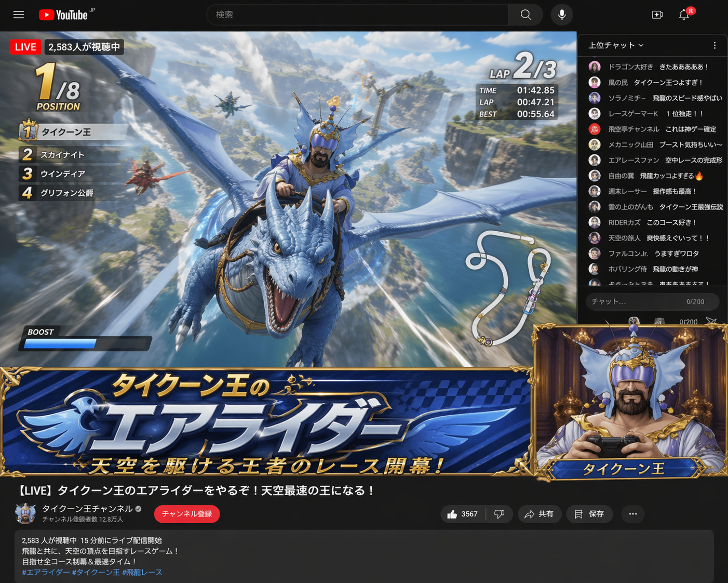Open the create video icon
This screenshot has height=583, width=728.
tap(657, 15)
